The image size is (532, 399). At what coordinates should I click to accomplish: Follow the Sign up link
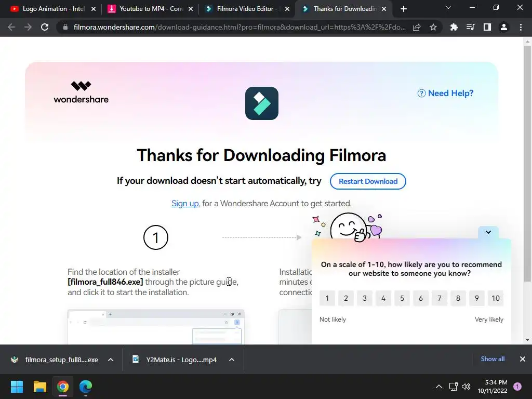[185, 203]
